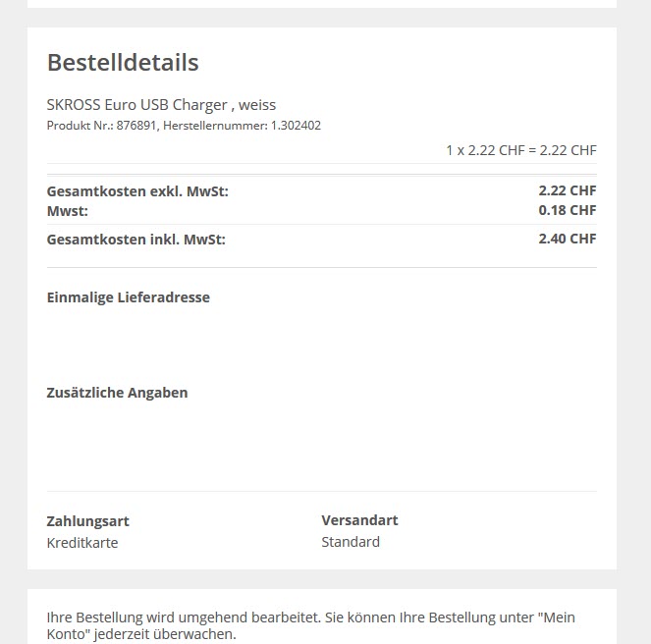Click the Einmalige Lieferadresse heading
The width and height of the screenshot is (651, 644).
click(128, 297)
